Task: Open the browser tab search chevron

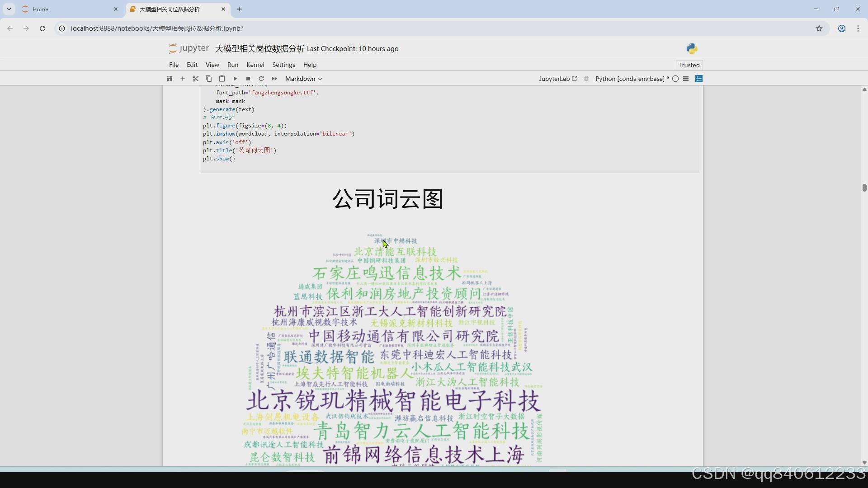Action: (x=9, y=9)
